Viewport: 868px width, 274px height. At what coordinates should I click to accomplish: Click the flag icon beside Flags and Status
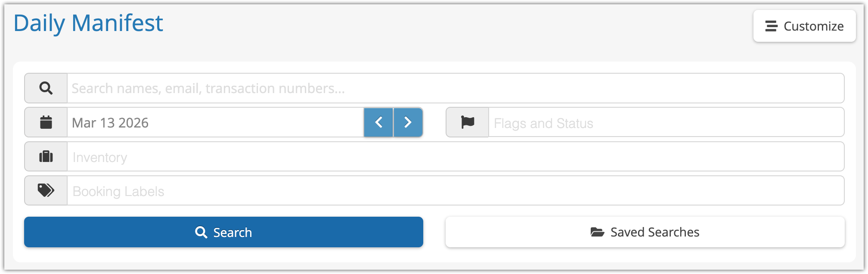coord(468,122)
